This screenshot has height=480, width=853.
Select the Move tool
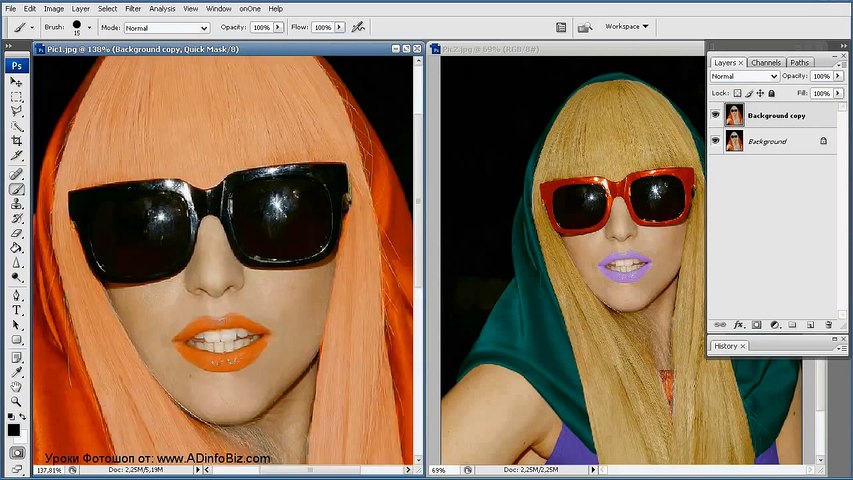[16, 82]
